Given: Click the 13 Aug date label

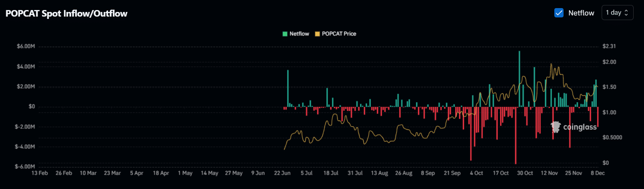Looking at the screenshot, I should [380, 173].
